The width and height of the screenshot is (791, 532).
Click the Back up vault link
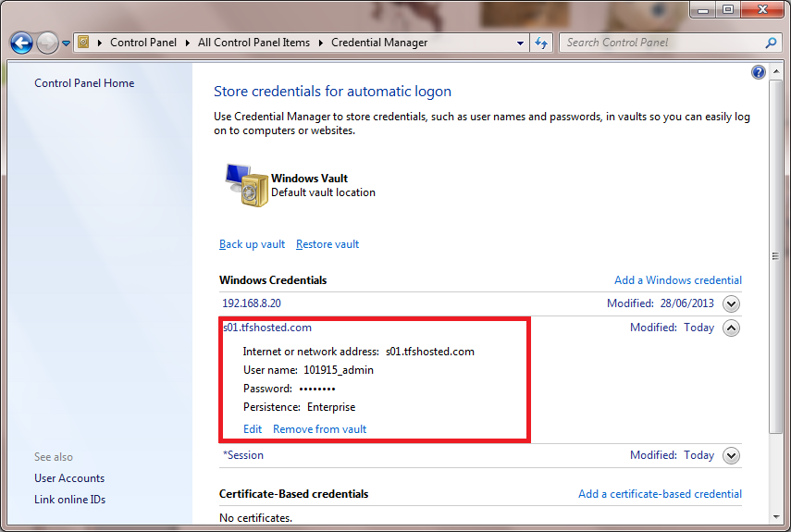click(252, 244)
